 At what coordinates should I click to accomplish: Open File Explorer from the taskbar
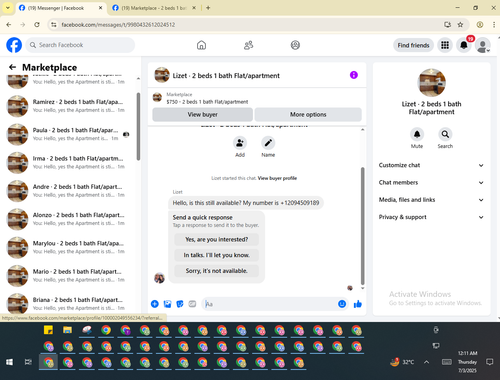click(68, 330)
